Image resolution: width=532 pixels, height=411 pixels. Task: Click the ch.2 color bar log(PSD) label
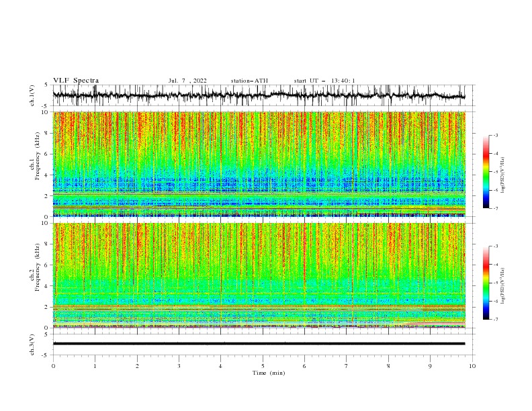click(502, 286)
